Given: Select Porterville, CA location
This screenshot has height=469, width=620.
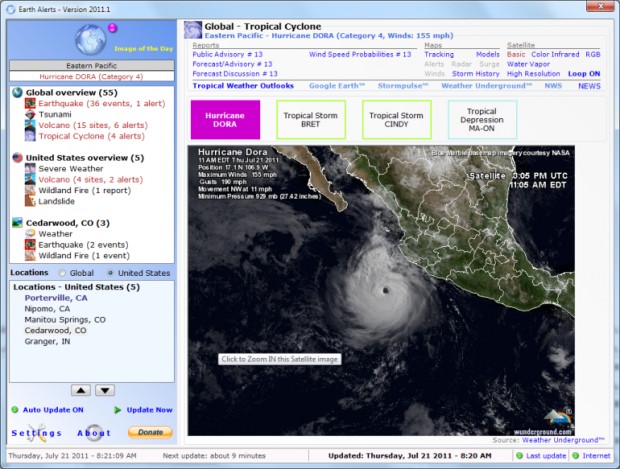Looking at the screenshot, I should point(56,298).
